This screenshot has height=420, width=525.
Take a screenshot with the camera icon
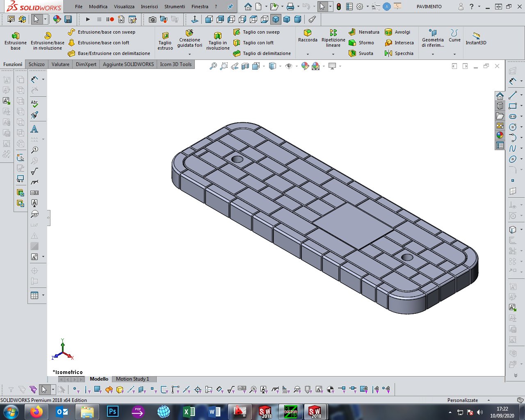[152, 19]
